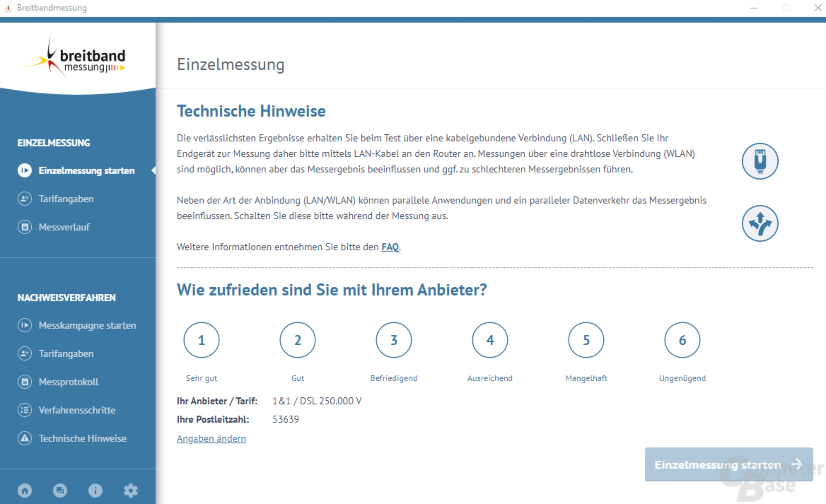Start measurement with Einzelmessung starten button

(x=729, y=464)
